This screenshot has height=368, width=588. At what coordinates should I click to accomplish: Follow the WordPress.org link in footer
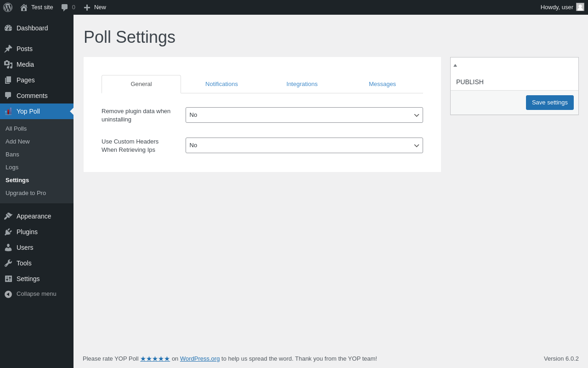(200, 359)
